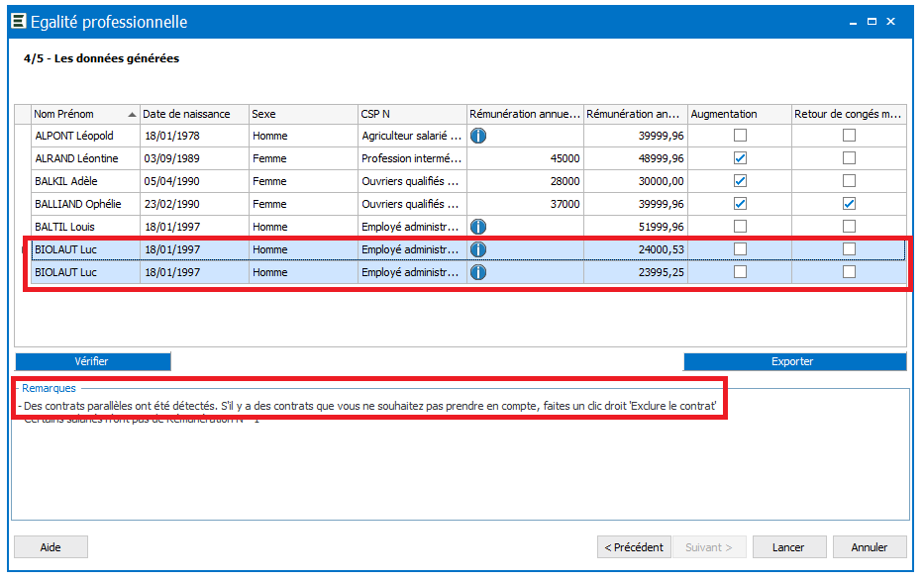Click info icon in BIOLAUT Luc row 24000,53
This screenshot has width=924, height=581.
point(478,249)
